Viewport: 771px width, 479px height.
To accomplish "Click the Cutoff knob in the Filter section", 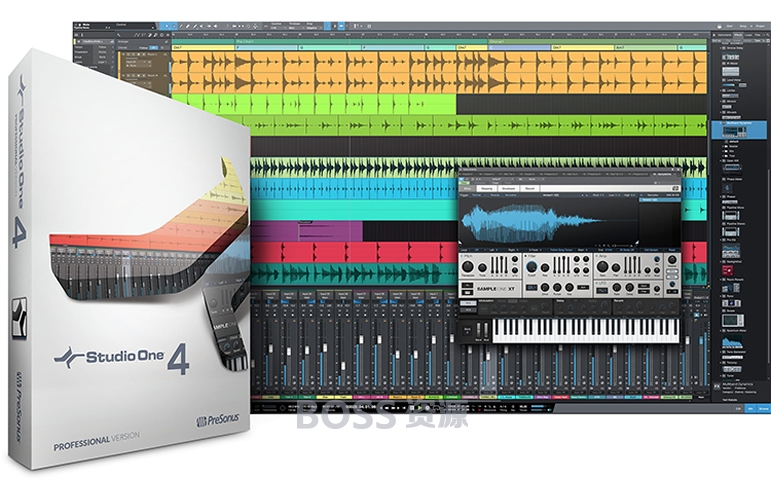I will pos(532,267).
